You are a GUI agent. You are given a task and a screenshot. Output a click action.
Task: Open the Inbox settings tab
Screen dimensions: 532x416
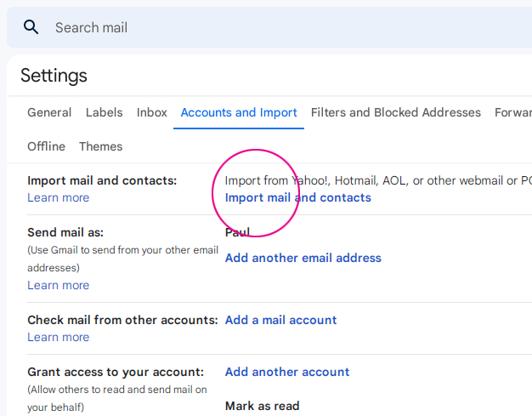pos(151,112)
